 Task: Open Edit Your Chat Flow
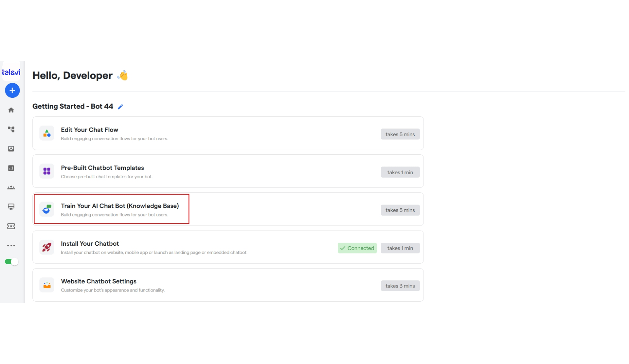point(228,133)
